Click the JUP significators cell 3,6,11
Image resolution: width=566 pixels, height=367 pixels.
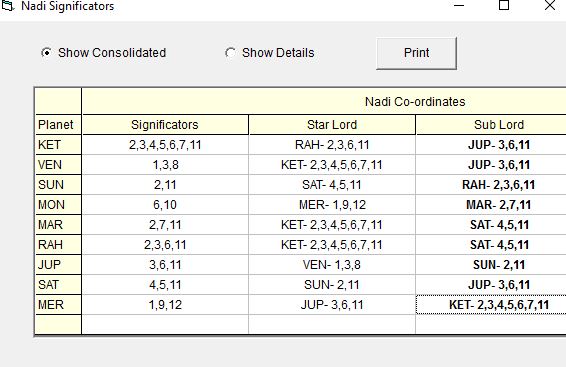(x=165, y=265)
